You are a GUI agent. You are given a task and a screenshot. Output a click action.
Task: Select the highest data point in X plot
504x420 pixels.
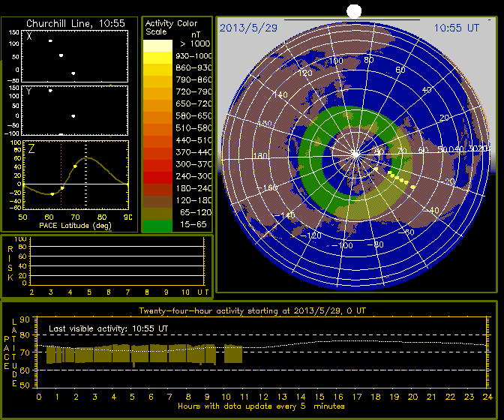(50, 40)
